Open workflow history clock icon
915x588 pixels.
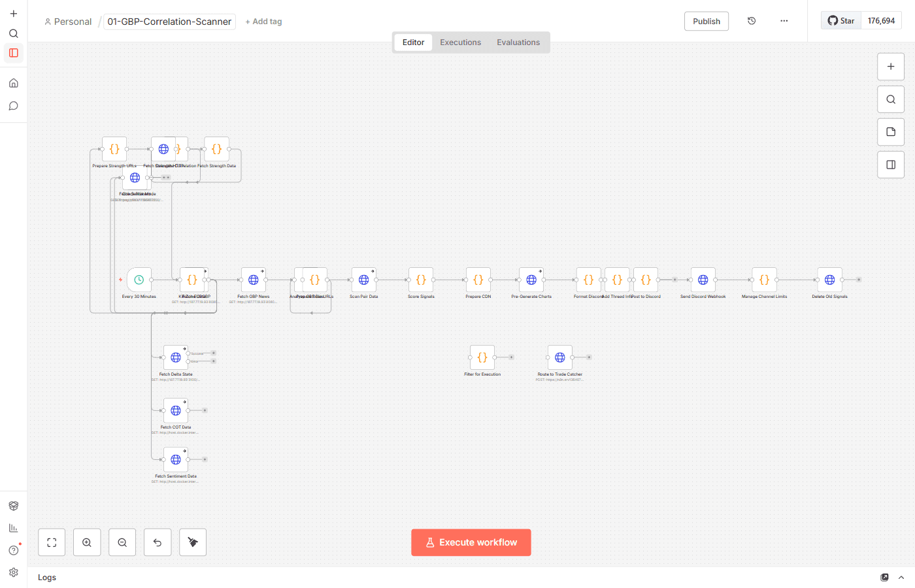752,21
